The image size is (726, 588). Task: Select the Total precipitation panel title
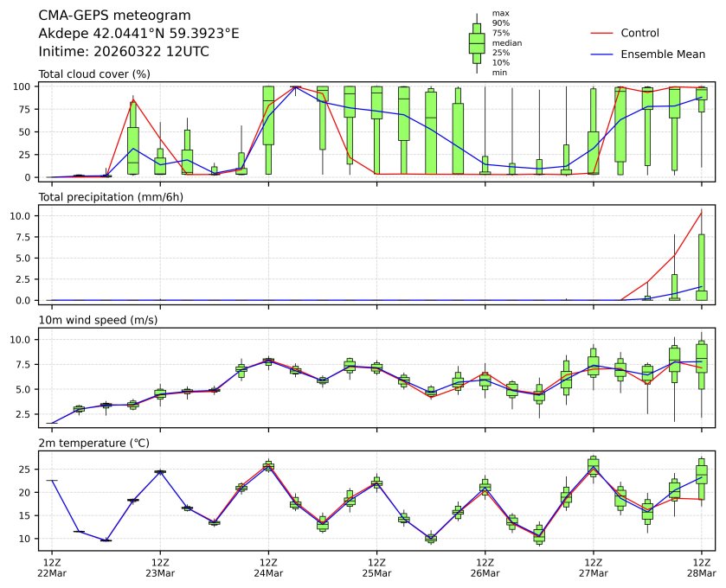click(111, 197)
